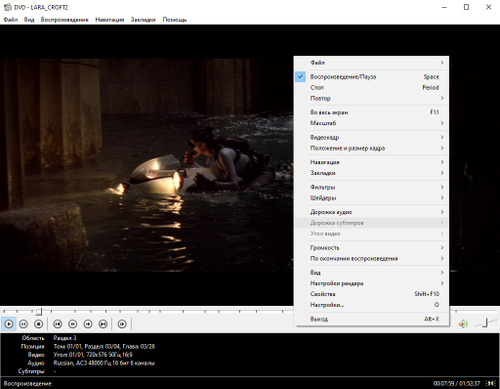The width and height of the screenshot is (500, 389).
Task: Open the Помощь menu in the menu bar
Action: pos(175,20)
